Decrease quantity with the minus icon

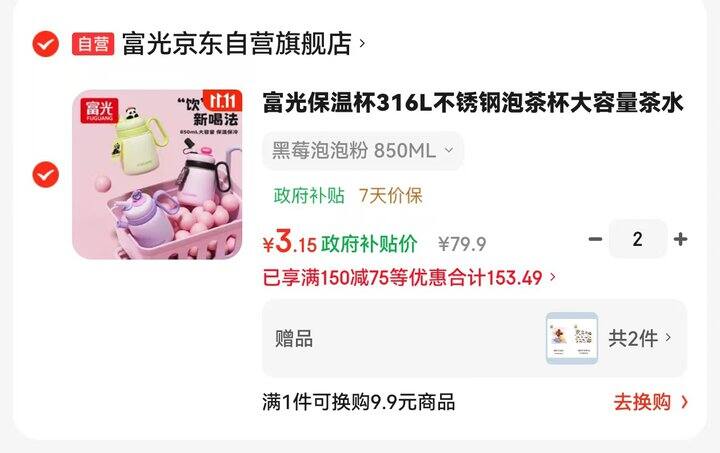point(595,239)
